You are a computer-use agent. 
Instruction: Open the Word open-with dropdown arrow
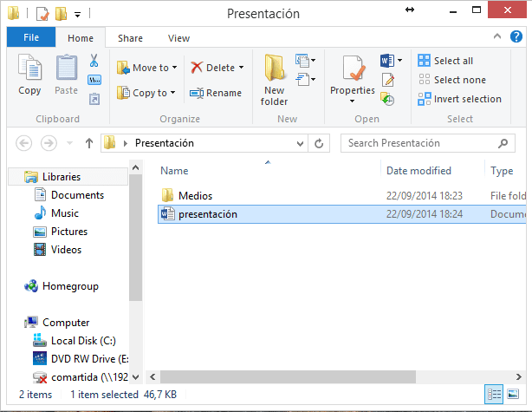[x=399, y=61]
